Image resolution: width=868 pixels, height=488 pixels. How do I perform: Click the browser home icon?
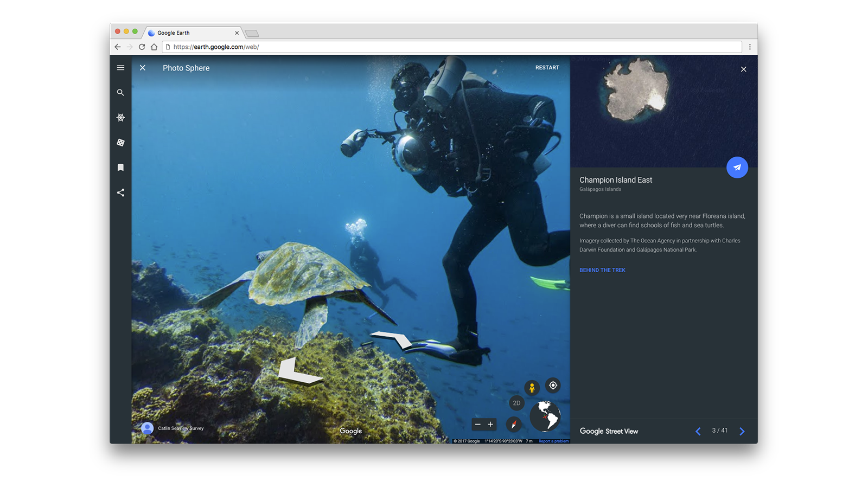(154, 47)
